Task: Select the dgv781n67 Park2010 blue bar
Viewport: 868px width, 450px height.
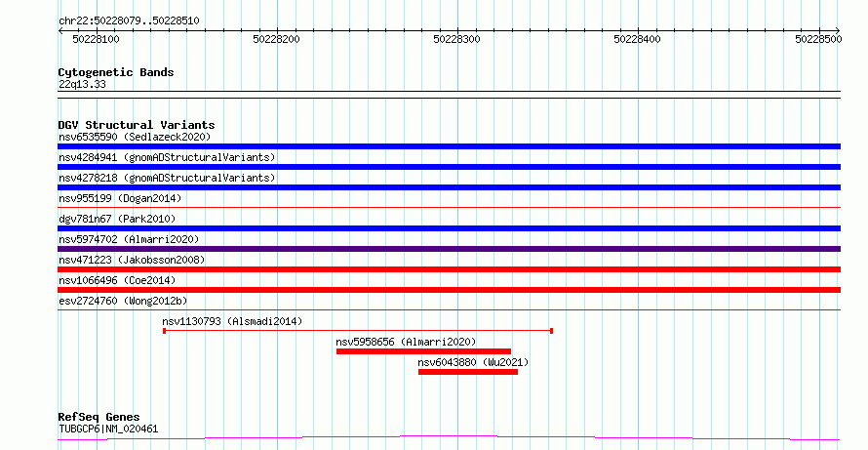Action: click(449, 228)
